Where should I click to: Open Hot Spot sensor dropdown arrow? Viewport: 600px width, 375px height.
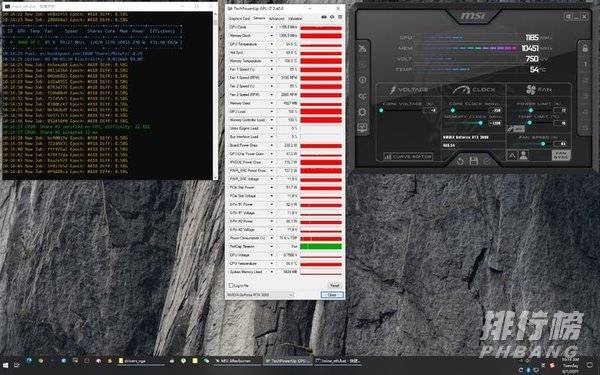(x=272, y=52)
